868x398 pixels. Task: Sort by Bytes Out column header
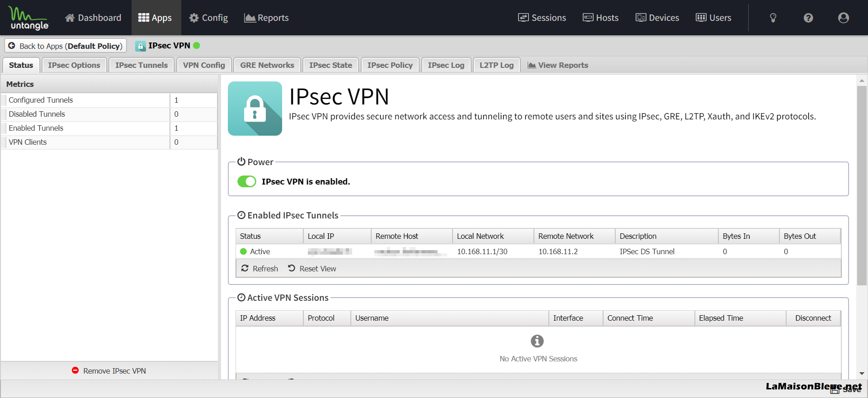tap(810, 236)
